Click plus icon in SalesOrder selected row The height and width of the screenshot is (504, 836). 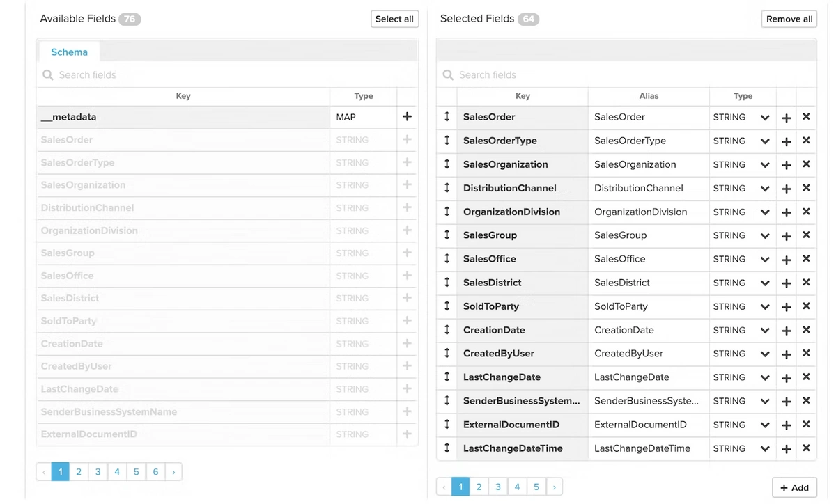pos(787,118)
